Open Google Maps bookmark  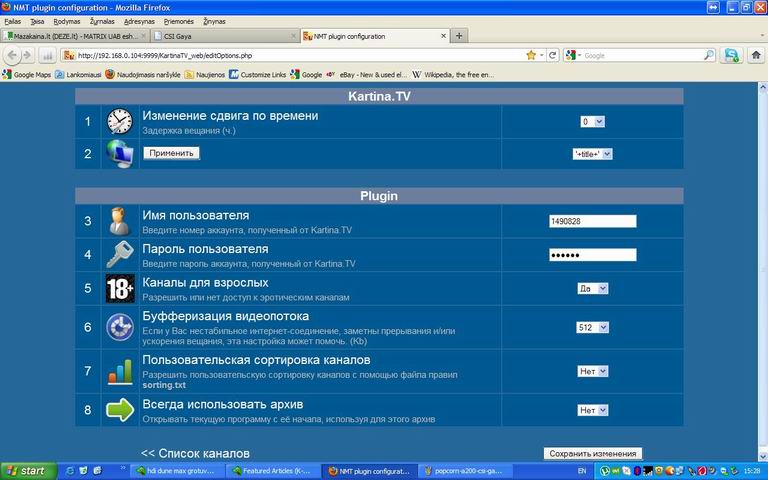click(x=27, y=74)
